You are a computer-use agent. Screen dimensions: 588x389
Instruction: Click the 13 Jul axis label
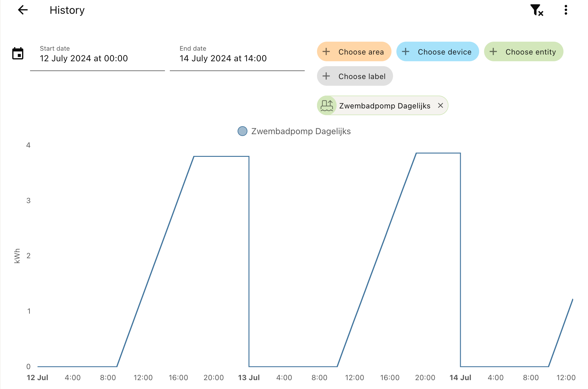(x=249, y=378)
